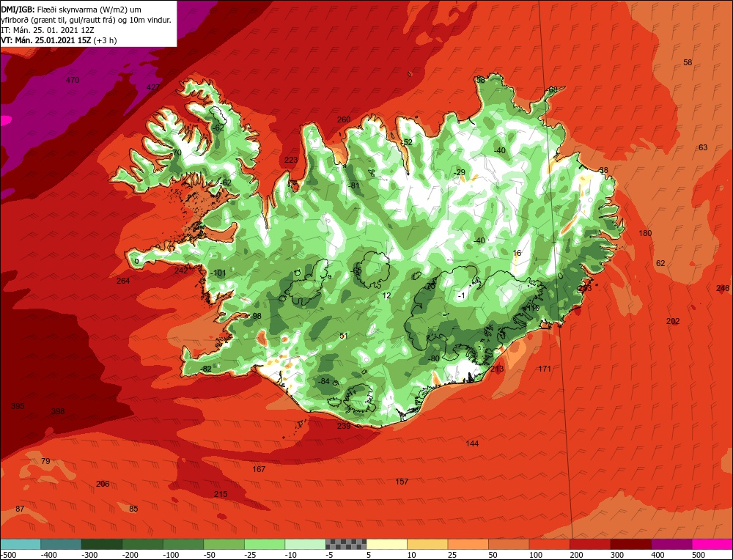Image resolution: width=733 pixels, height=560 pixels.
Task: Click the '167' flux value
Action: point(259,469)
